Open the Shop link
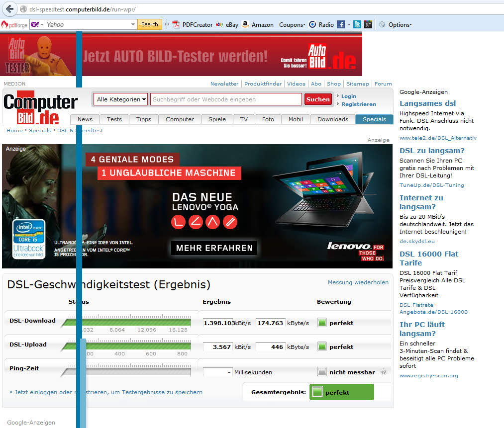Viewport: 504px width, 428px height. (x=334, y=84)
